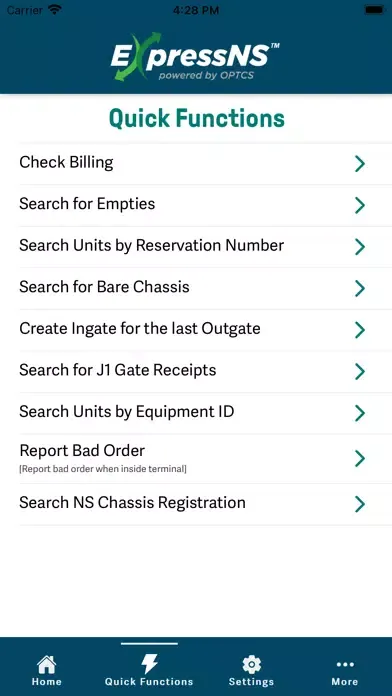Expand the Check Billing chevron
The width and height of the screenshot is (392, 696).
click(360, 164)
